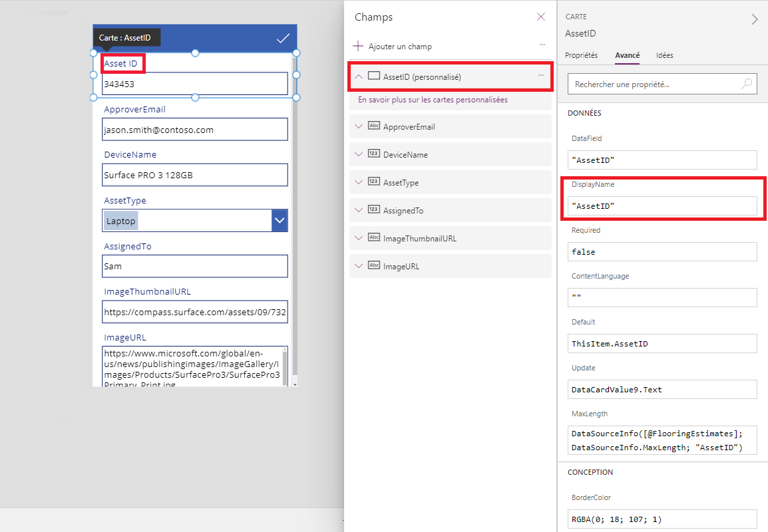The image size is (768, 532).
Task: Select the Asset ID label in the form
Action: [120, 64]
